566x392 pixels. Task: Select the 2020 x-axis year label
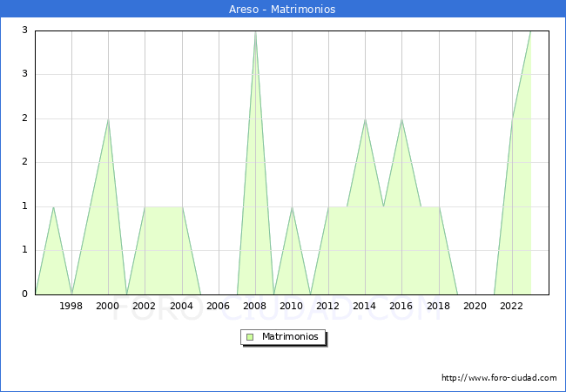tap(475, 306)
